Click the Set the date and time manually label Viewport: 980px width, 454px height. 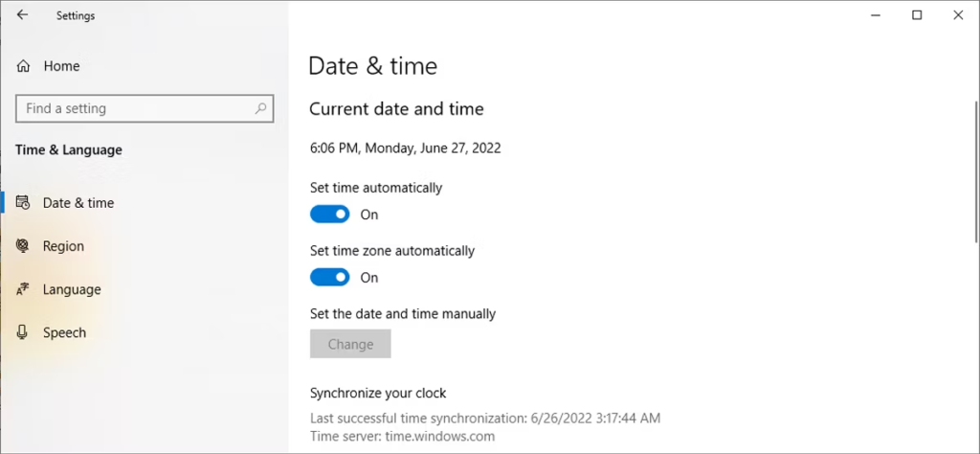[x=403, y=313]
